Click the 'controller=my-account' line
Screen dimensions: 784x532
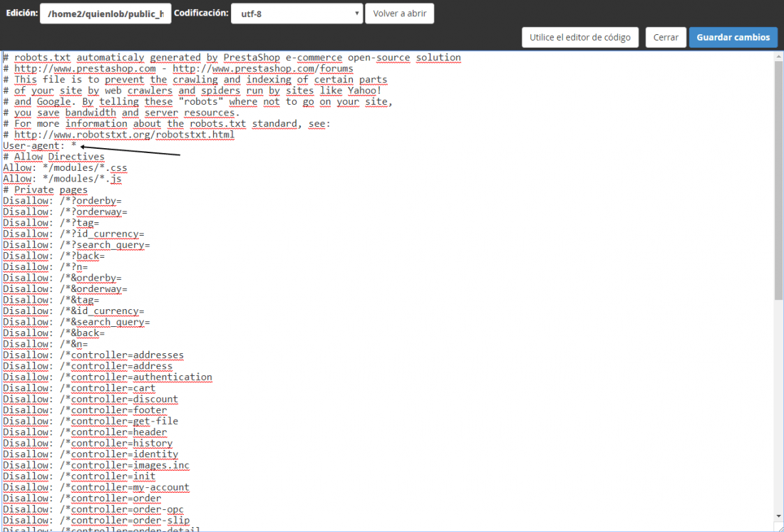tap(96, 487)
